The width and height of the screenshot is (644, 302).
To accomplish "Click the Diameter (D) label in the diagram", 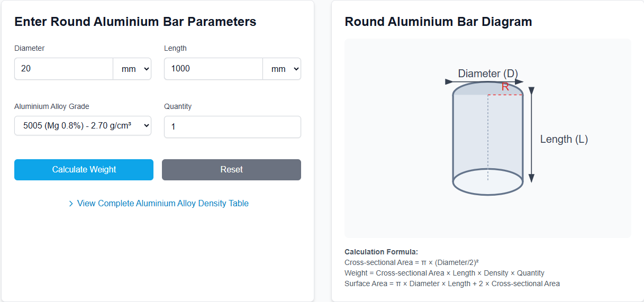I will coord(487,74).
